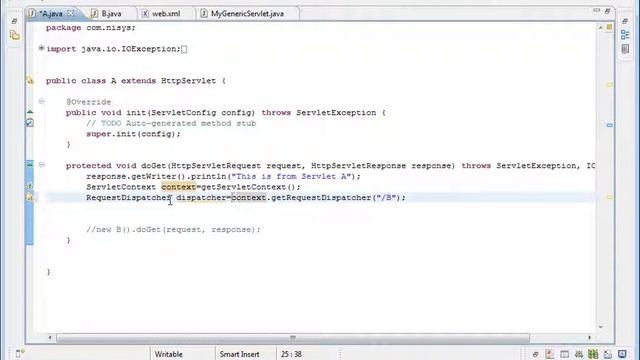640x360 pixels.
Task: Click the folded imports placeholder box
Action: [x=184, y=49]
